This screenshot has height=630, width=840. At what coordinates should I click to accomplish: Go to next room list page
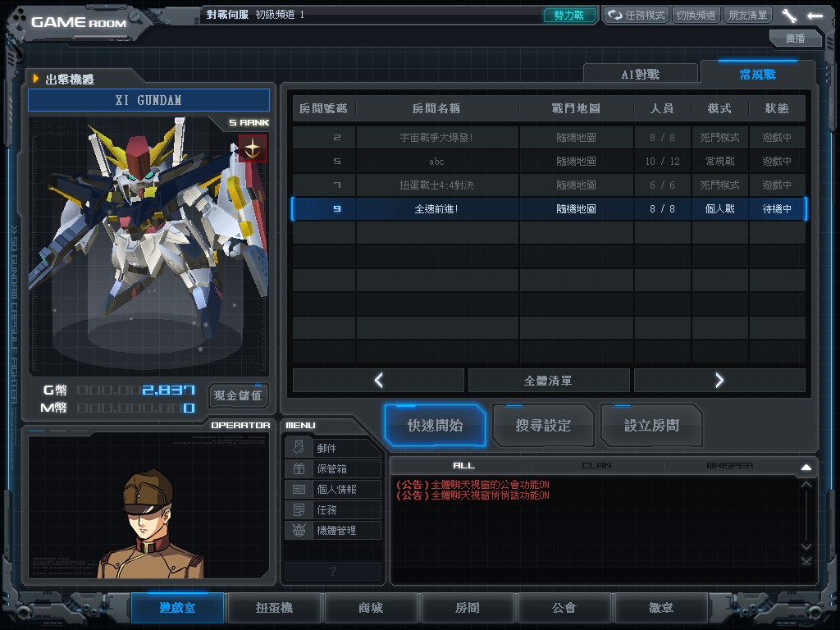719,381
